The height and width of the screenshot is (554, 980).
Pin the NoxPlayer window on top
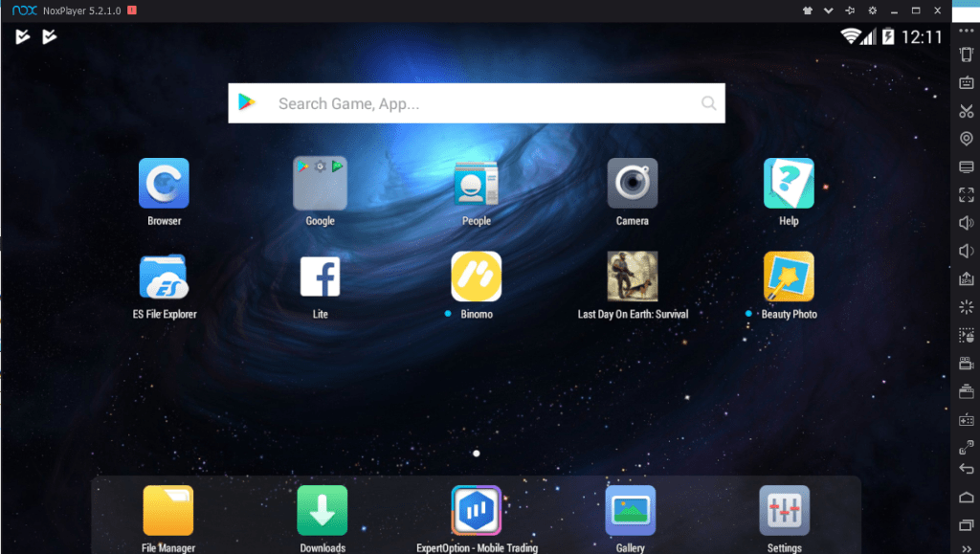[850, 11]
